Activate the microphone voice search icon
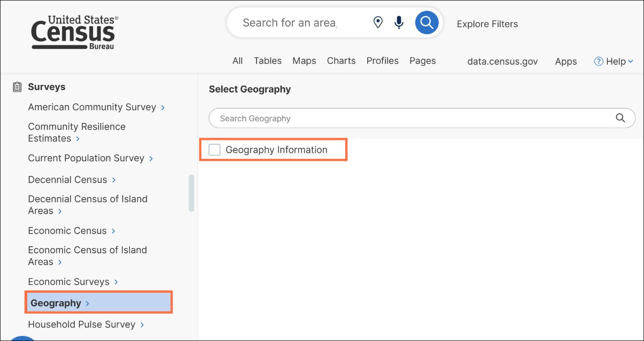 (x=399, y=22)
